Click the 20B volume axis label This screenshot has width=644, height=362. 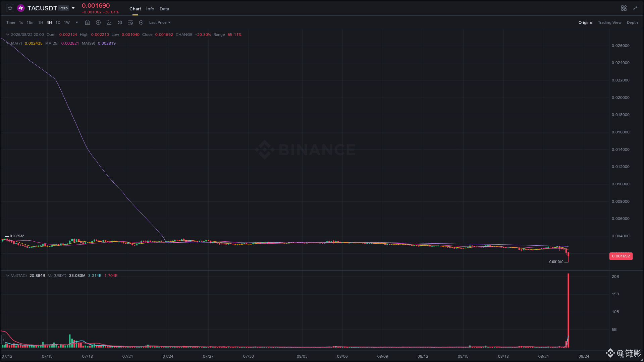click(615, 277)
